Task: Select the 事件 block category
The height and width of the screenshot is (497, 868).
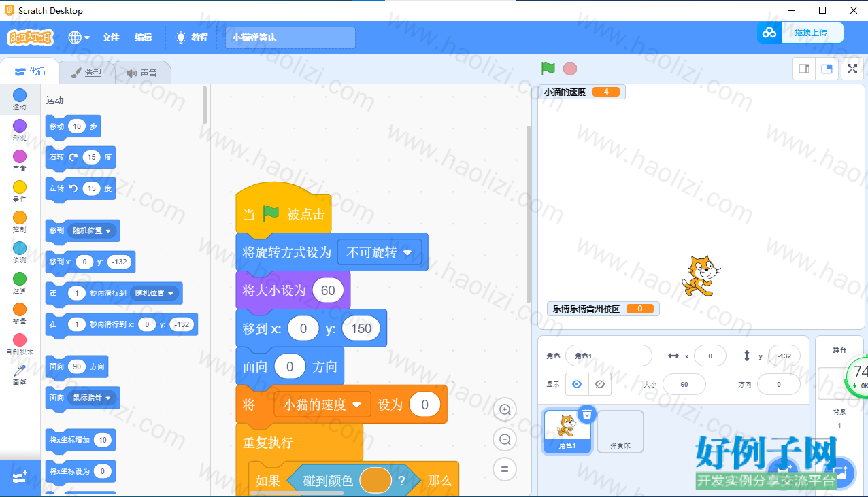Action: (x=20, y=191)
